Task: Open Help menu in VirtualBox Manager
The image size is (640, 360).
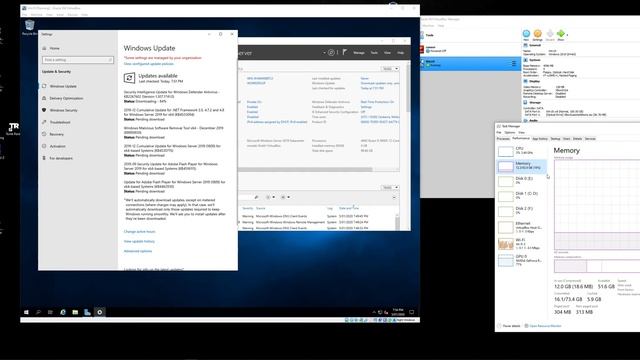Action: tap(441, 26)
